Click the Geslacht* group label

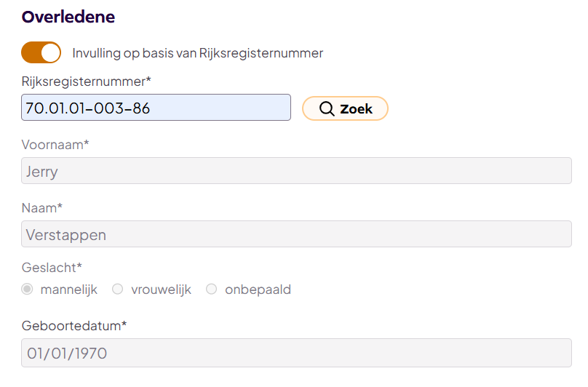(x=52, y=267)
